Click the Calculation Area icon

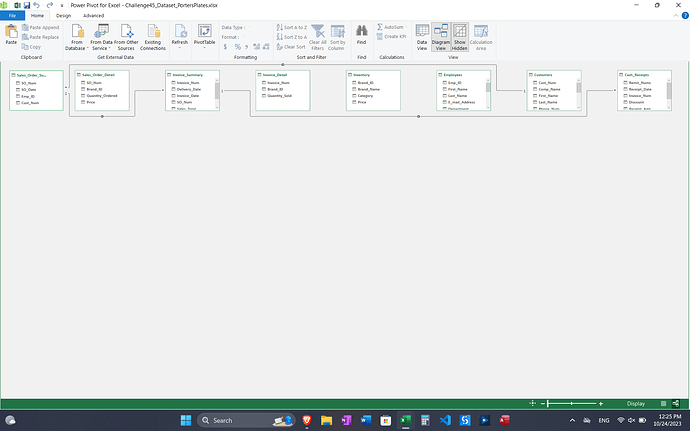click(481, 31)
